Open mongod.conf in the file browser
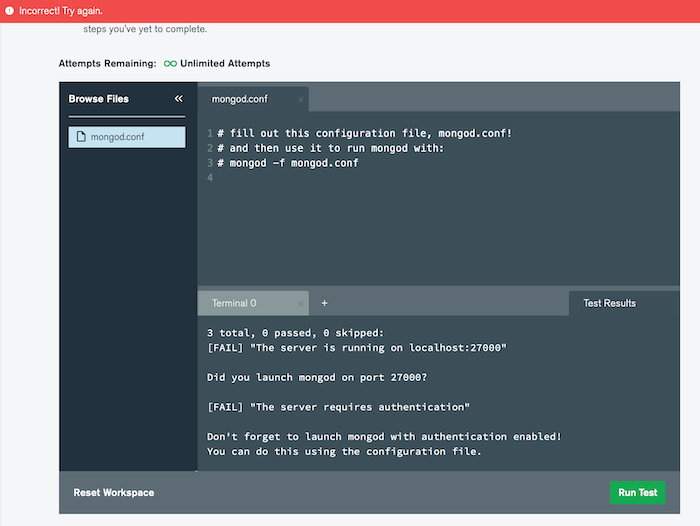This screenshot has height=526, width=700. (x=127, y=137)
